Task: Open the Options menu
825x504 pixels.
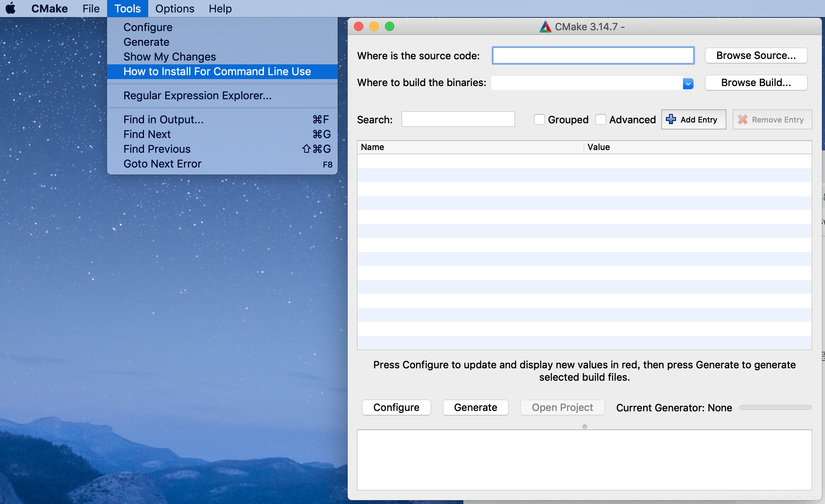Action: (x=174, y=9)
